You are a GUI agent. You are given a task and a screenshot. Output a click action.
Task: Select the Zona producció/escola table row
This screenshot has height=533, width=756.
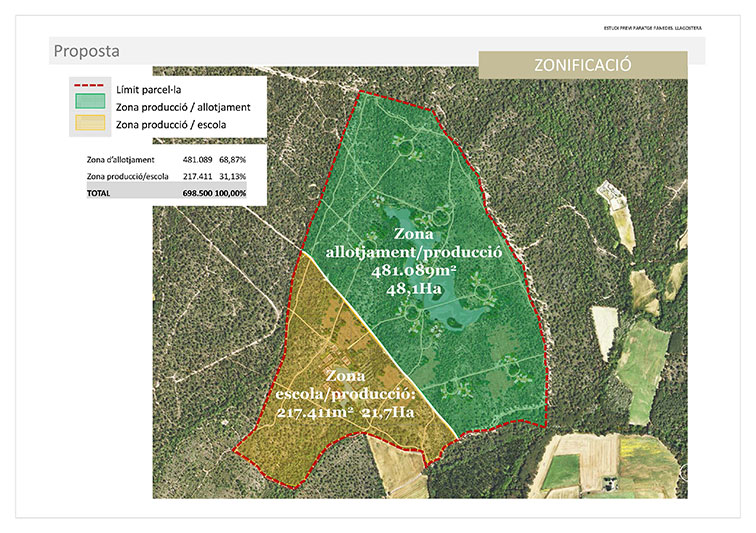coord(165,176)
